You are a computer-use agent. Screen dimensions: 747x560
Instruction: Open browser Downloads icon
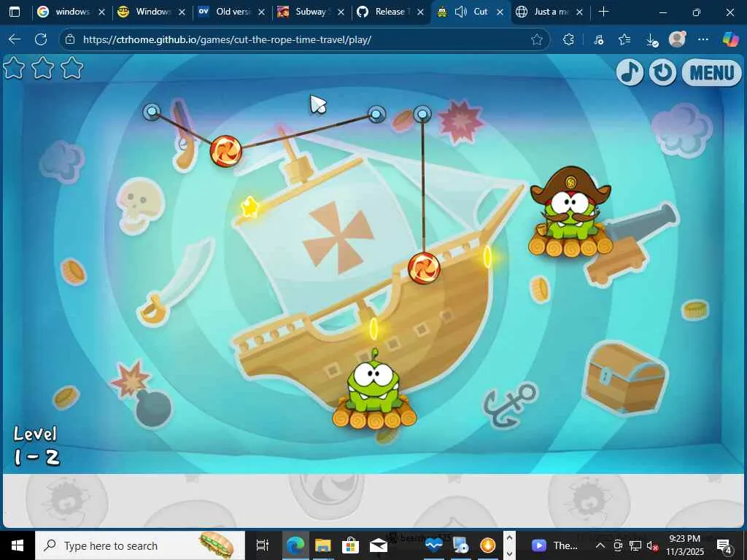click(651, 40)
